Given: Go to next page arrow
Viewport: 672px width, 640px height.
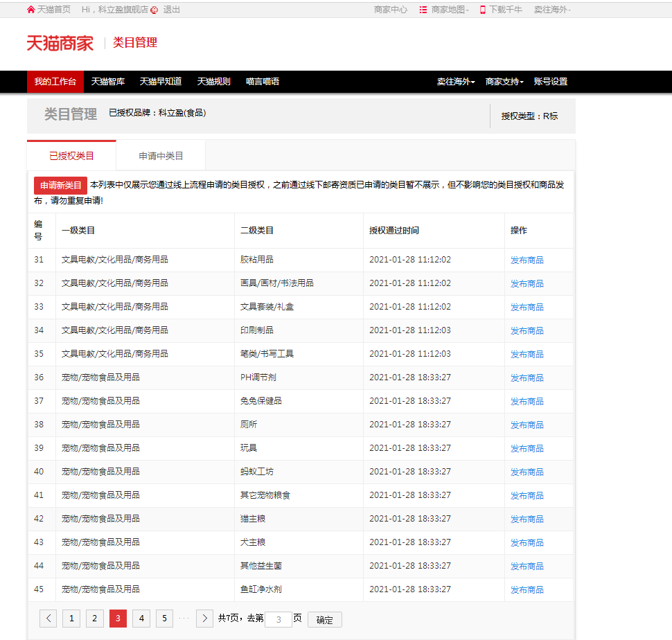Looking at the screenshot, I should tap(204, 618).
